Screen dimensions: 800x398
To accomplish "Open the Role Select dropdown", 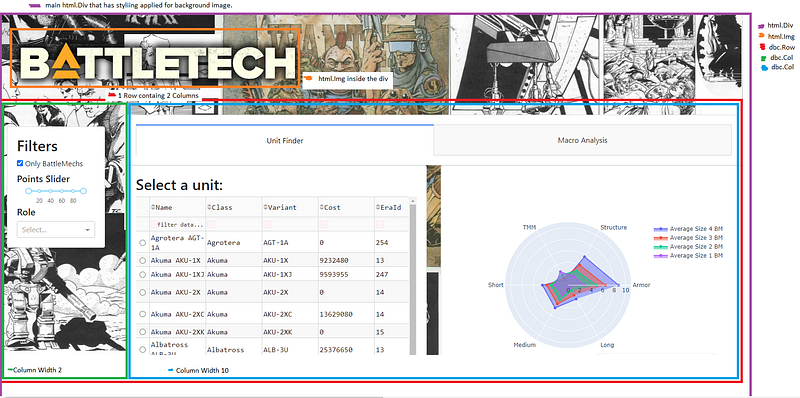I will click(x=56, y=230).
